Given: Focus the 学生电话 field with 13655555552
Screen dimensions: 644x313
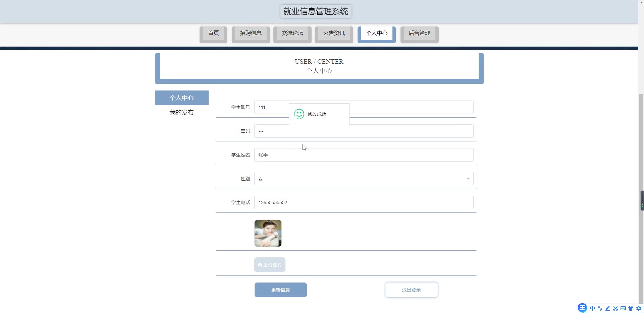Looking at the screenshot, I should (x=364, y=202).
